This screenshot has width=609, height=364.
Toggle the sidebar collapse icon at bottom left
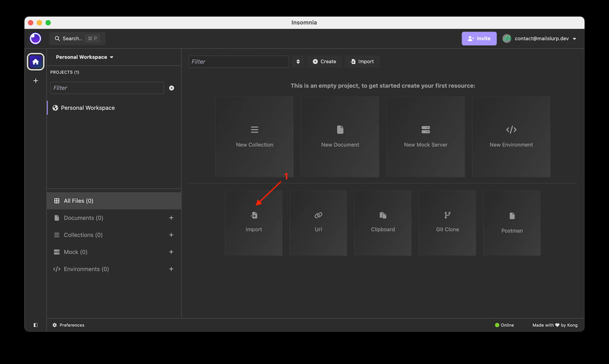[35, 325]
